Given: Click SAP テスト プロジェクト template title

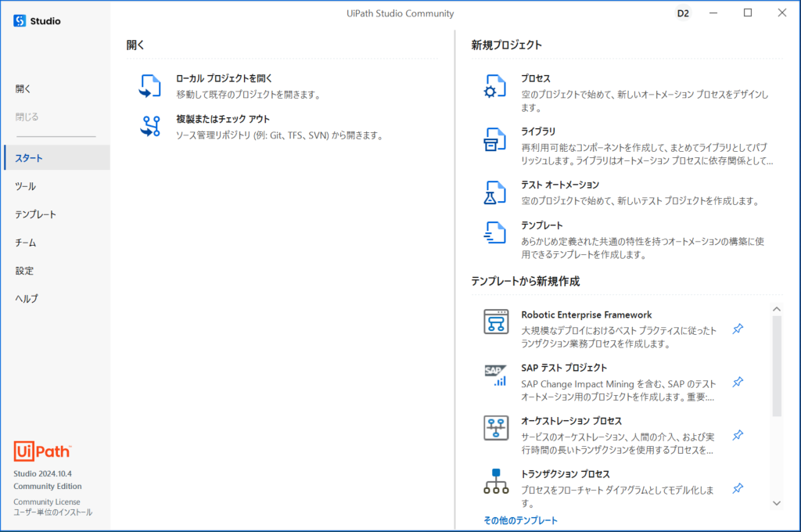Looking at the screenshot, I should click(x=564, y=368).
